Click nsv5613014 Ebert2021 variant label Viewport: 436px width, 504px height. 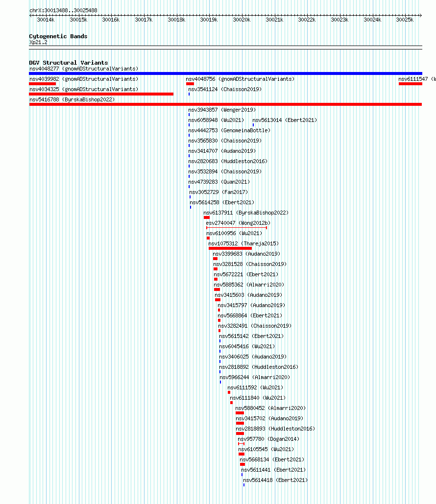pyautogui.click(x=285, y=120)
